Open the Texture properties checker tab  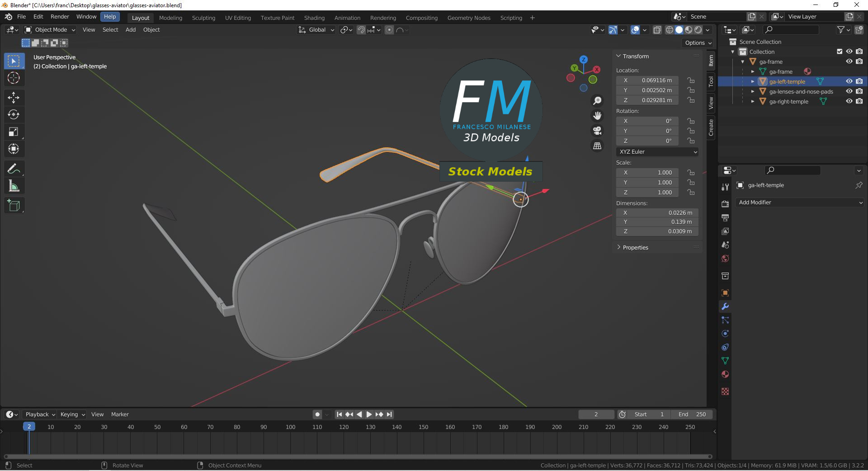725,391
